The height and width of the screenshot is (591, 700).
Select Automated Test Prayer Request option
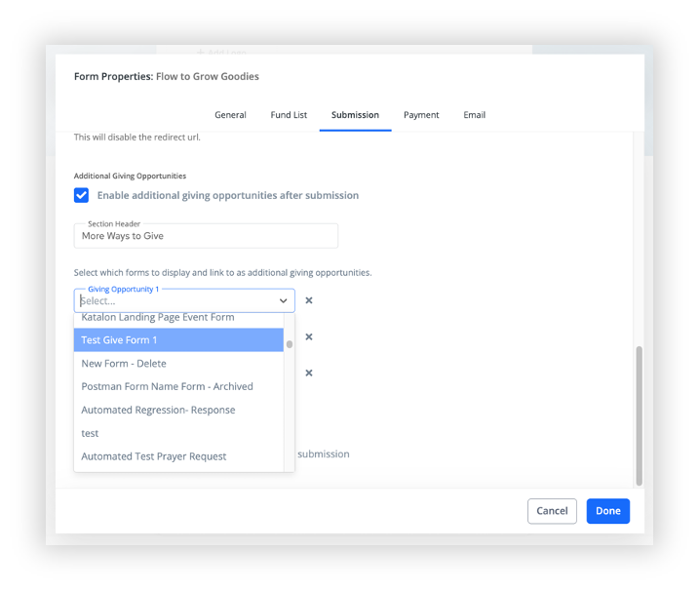click(x=178, y=456)
